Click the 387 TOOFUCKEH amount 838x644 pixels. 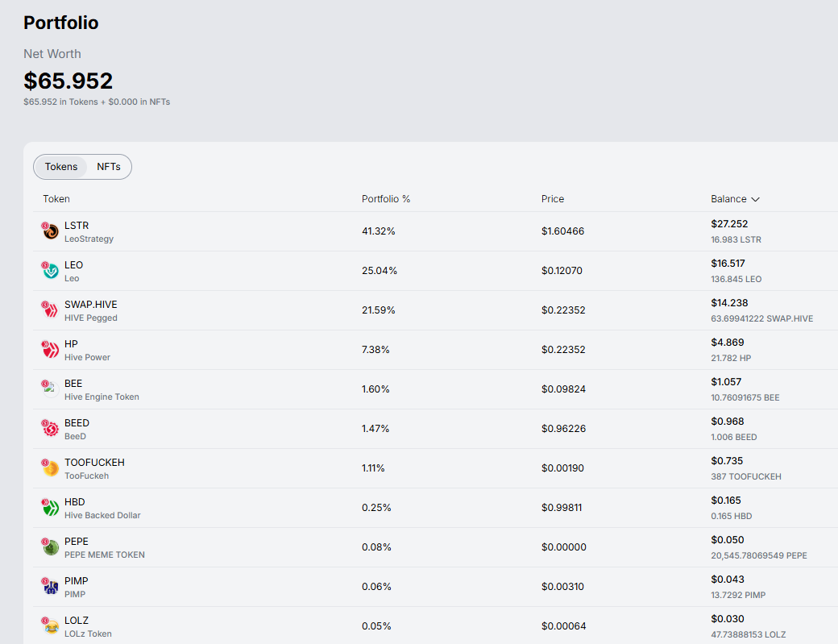[746, 476]
